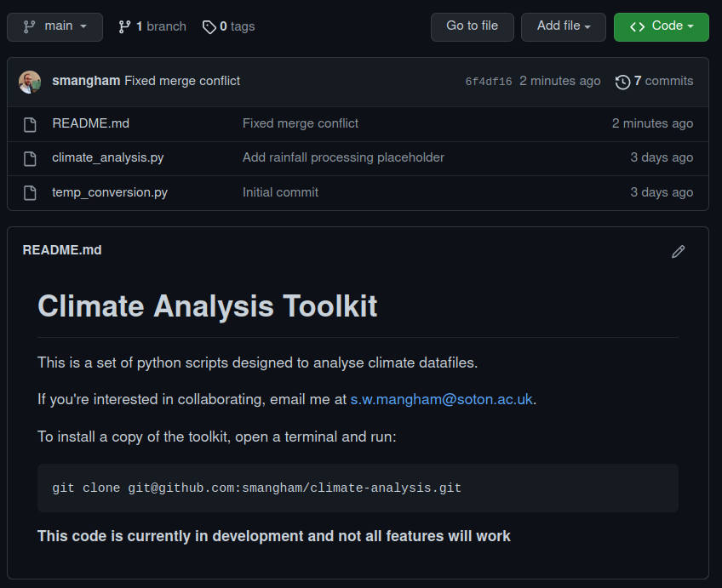This screenshot has height=588, width=722.
Task: Click smangham's profile avatar
Action: coord(30,81)
